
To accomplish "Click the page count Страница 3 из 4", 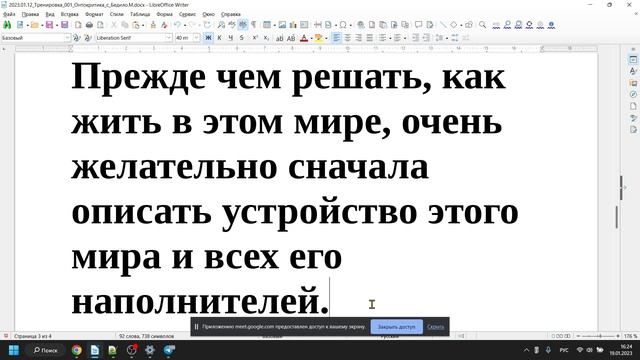I will [x=33, y=336].
